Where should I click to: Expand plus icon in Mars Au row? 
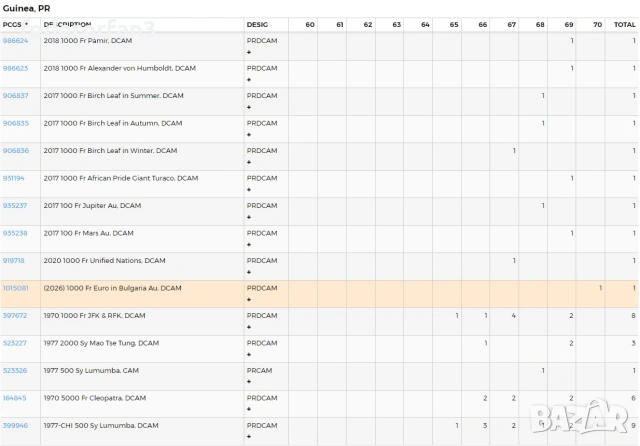click(249, 245)
